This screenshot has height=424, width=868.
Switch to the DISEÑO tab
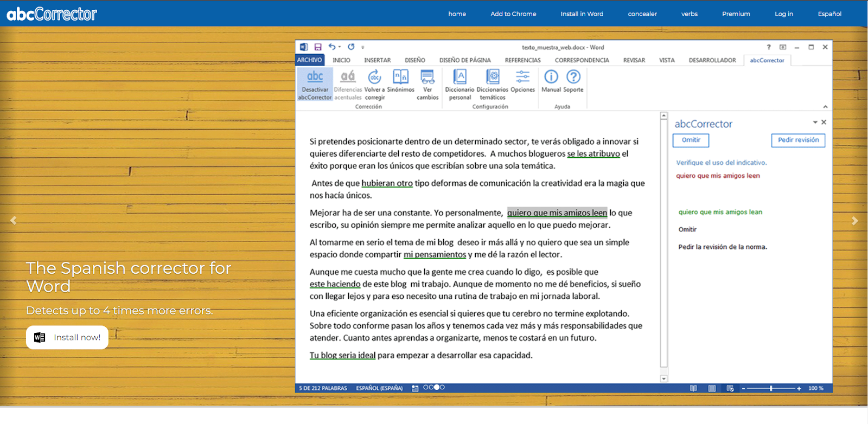click(x=415, y=60)
